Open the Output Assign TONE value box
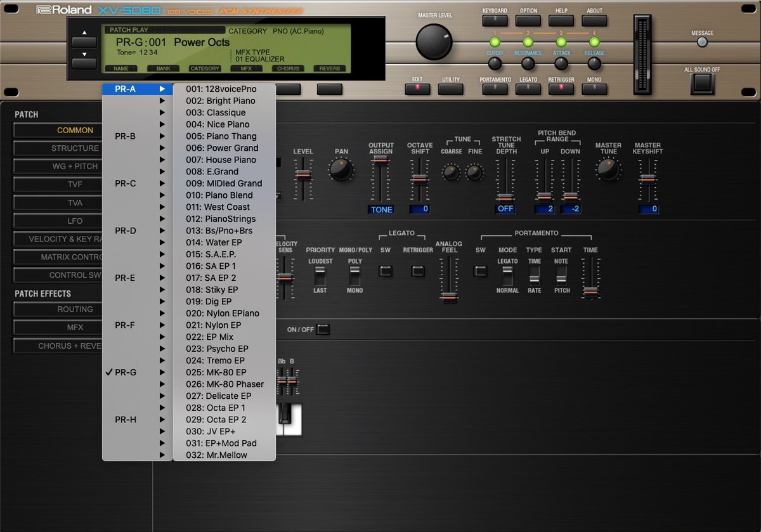Screen dimensions: 761x532 tap(381, 209)
